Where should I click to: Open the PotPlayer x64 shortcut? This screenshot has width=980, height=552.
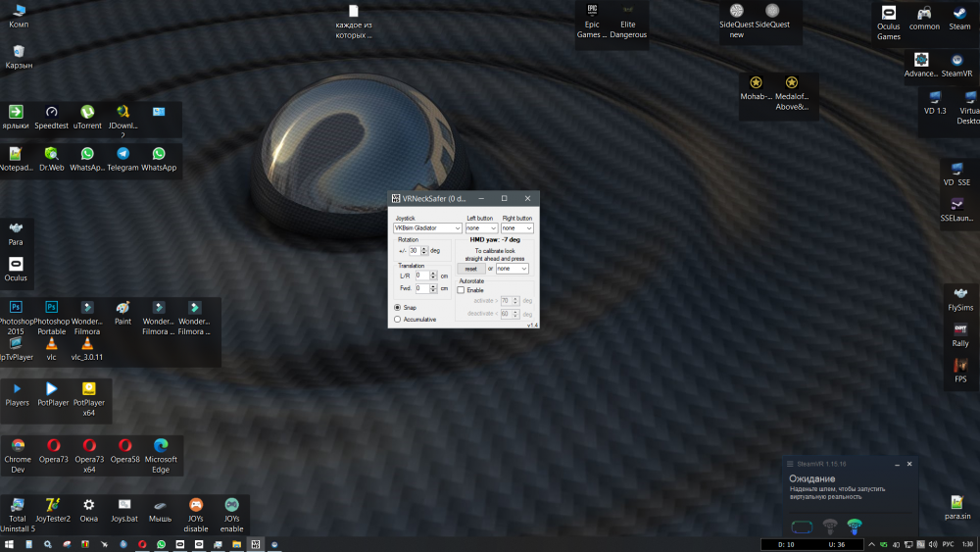(89, 399)
